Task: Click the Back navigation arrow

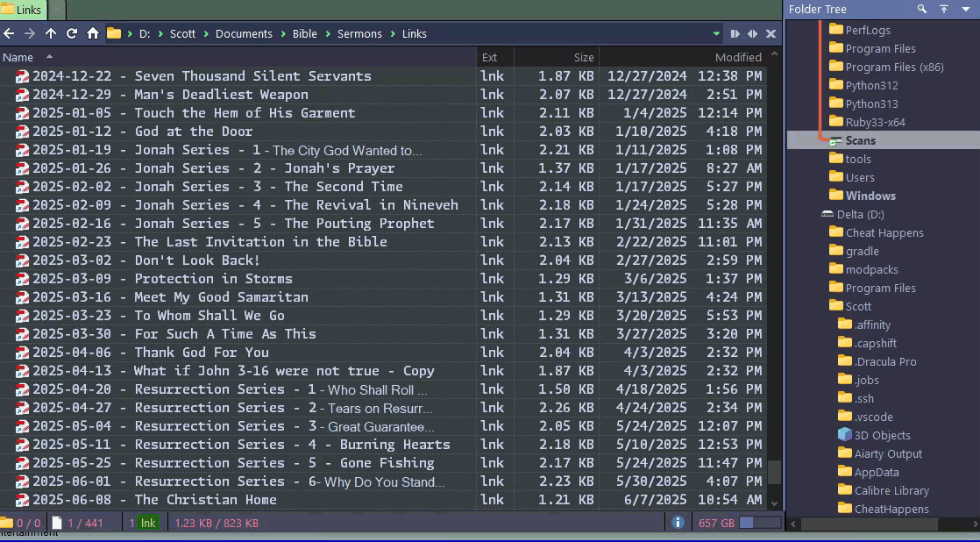Action: (10, 33)
